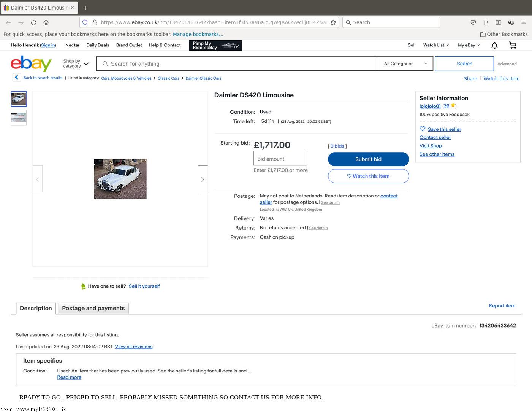Click the back chevron beside Back to search results

coord(17,78)
